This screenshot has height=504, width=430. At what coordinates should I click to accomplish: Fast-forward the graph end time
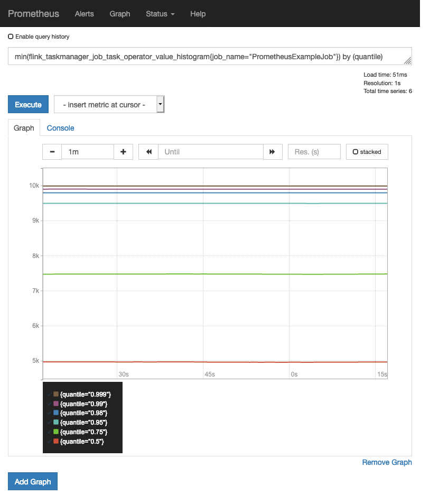[272, 152]
